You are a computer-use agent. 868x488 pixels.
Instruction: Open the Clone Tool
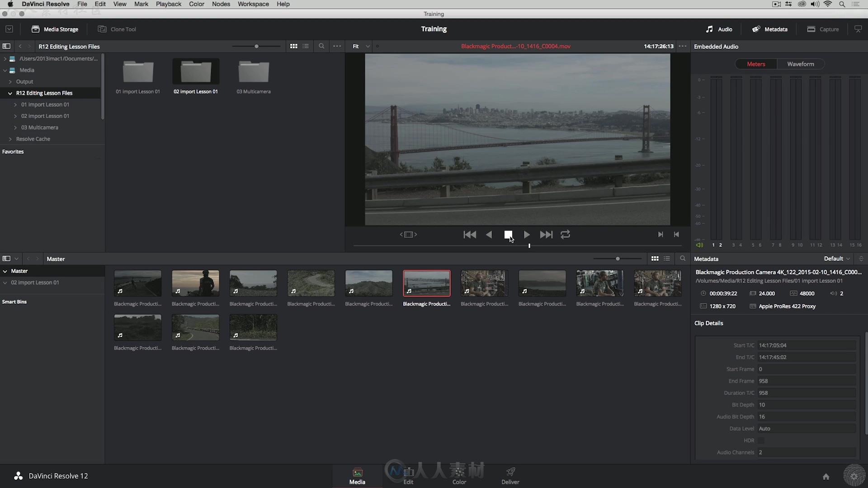[117, 29]
